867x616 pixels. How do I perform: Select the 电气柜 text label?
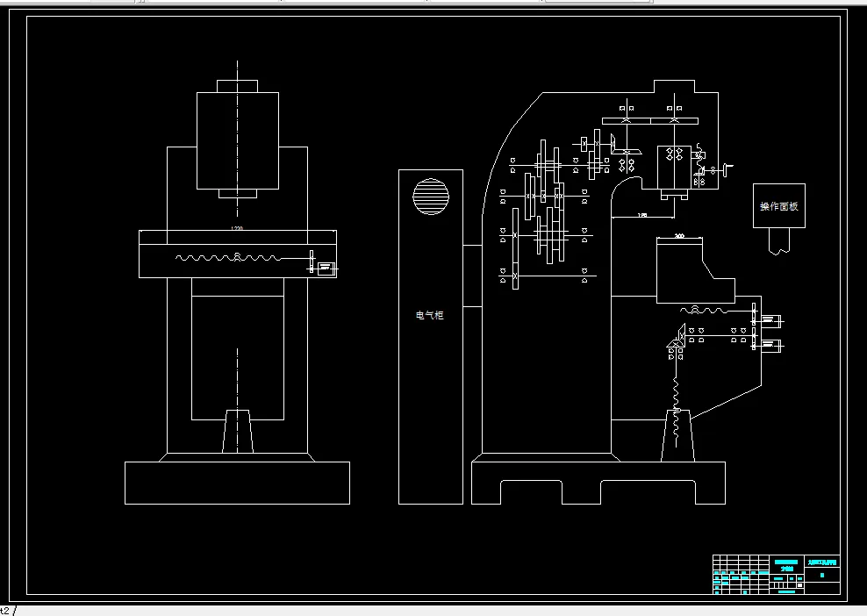click(430, 315)
